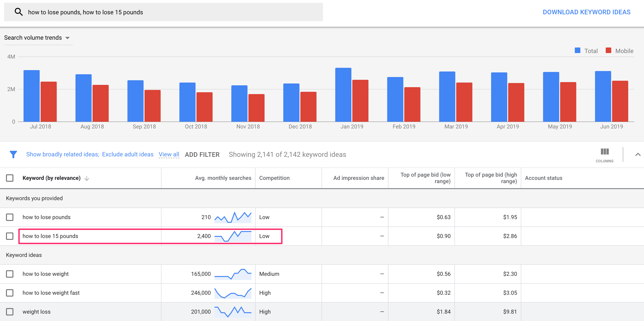
Task: Click the search magnifier icon
Action: pyautogui.click(x=18, y=12)
